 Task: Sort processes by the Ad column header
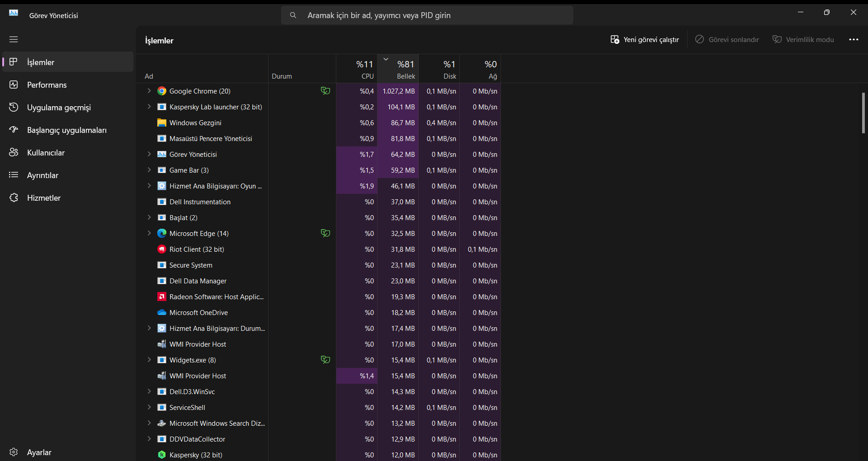(203, 69)
